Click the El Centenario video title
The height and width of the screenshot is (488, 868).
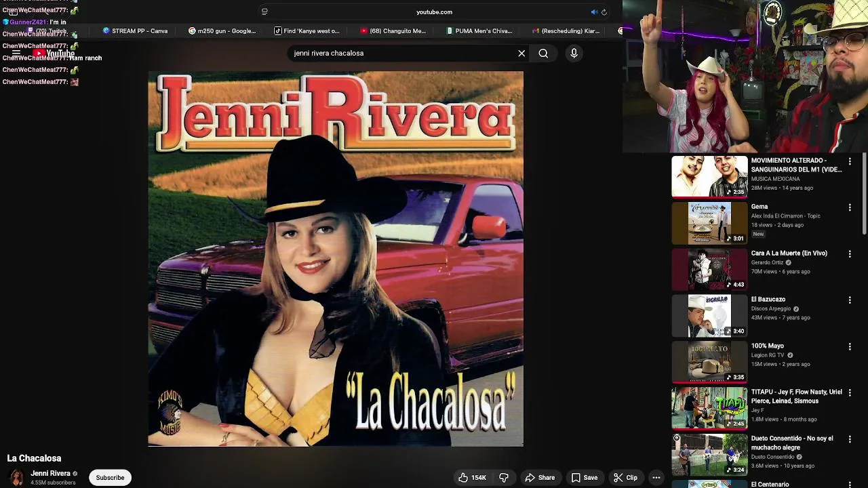pyautogui.click(x=770, y=484)
